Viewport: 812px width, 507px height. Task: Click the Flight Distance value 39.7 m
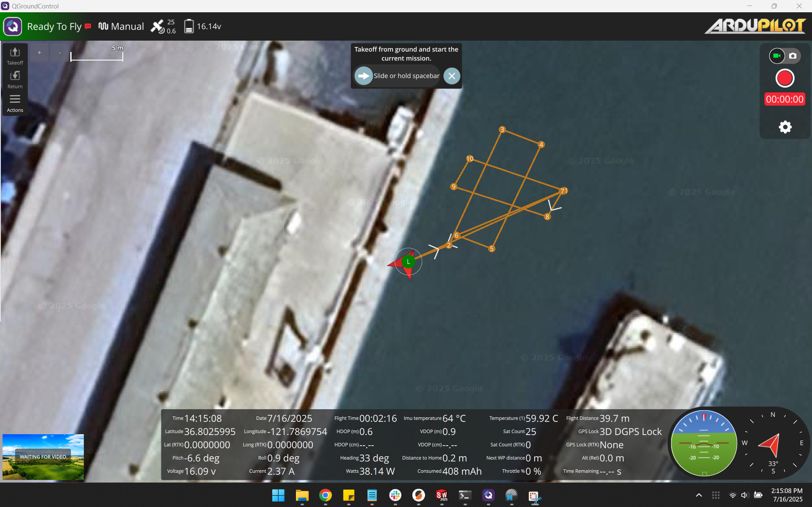[614, 419]
